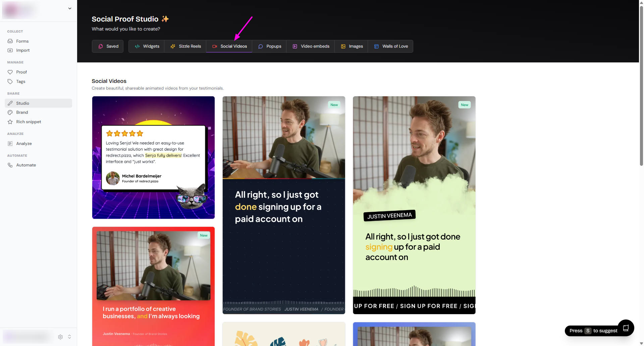Click the Rich snippet star icon
The width and height of the screenshot is (644, 346).
[x=10, y=122]
